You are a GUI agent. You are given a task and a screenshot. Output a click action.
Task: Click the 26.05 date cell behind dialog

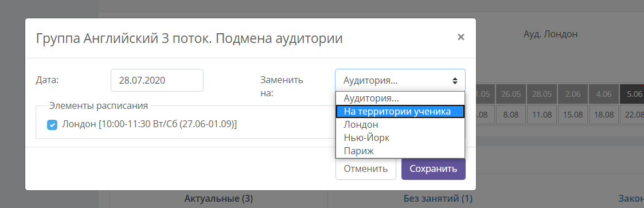tap(510, 94)
